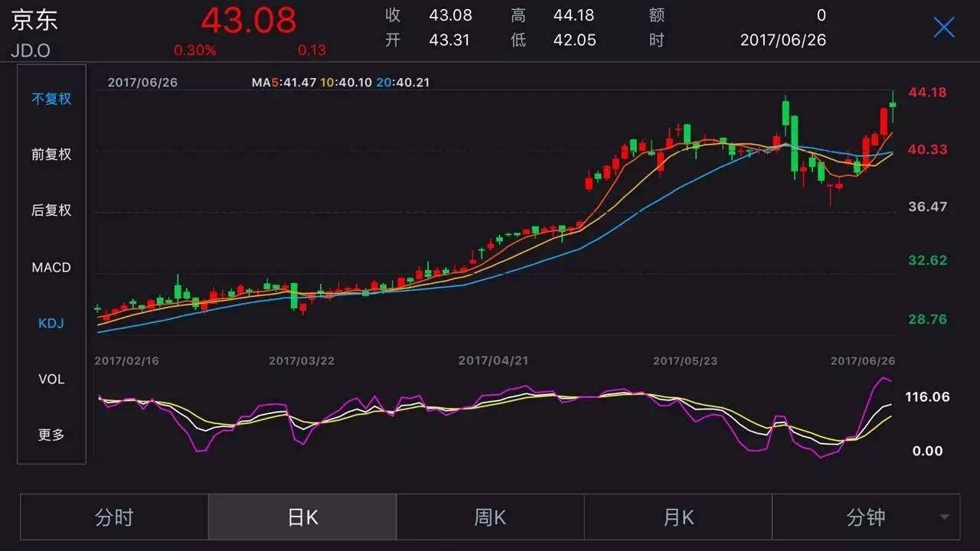Open 更多 indicators list

[51, 435]
